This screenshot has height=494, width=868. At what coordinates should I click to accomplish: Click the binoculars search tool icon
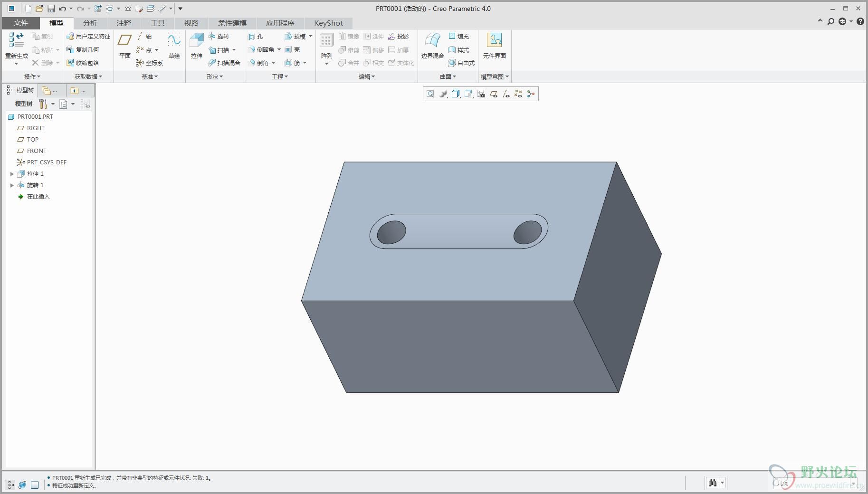pos(712,483)
